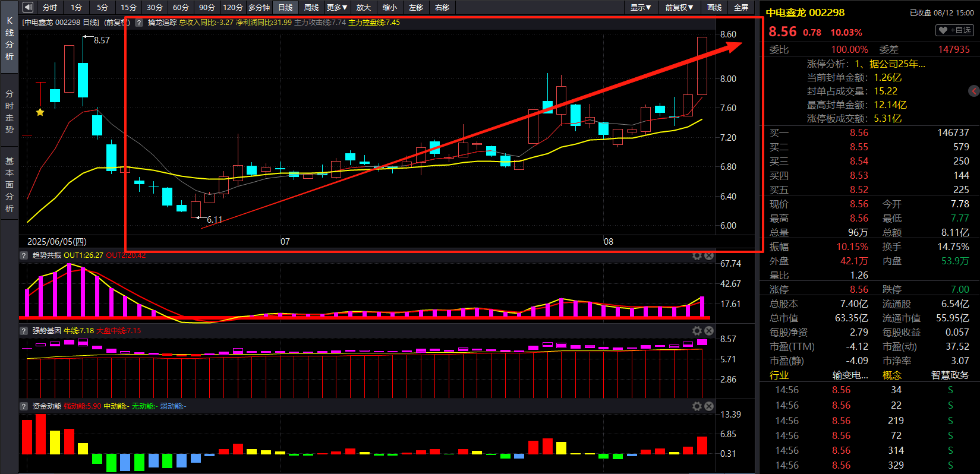The width and height of the screenshot is (980, 474).
Task: Click the 跌停 price value 7.00
Action: click(x=960, y=289)
